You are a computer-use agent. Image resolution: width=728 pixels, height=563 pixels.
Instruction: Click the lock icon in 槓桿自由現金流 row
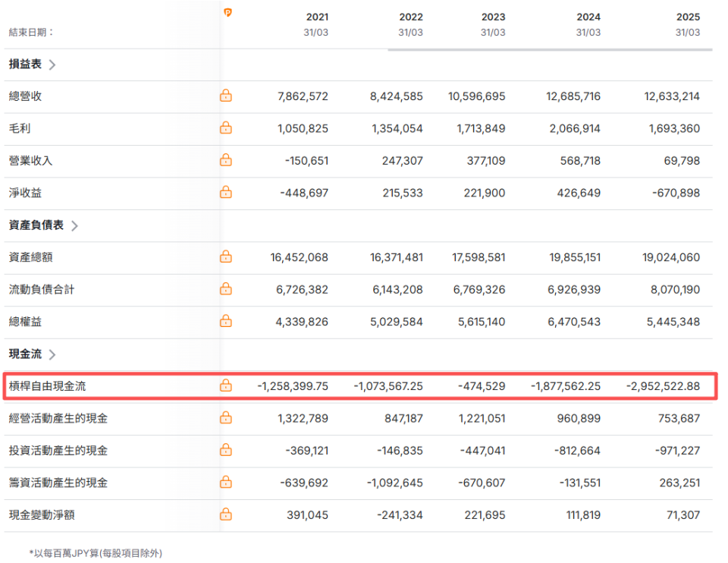225,386
